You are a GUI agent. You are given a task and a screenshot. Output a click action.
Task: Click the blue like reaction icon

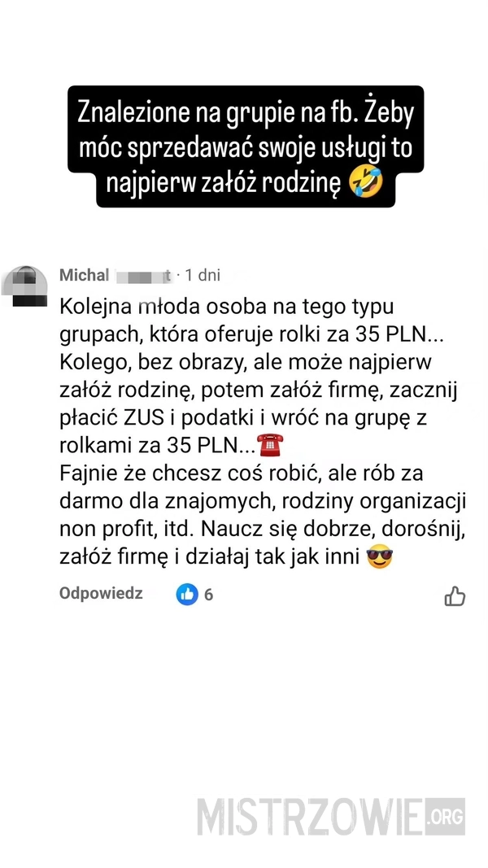(187, 595)
